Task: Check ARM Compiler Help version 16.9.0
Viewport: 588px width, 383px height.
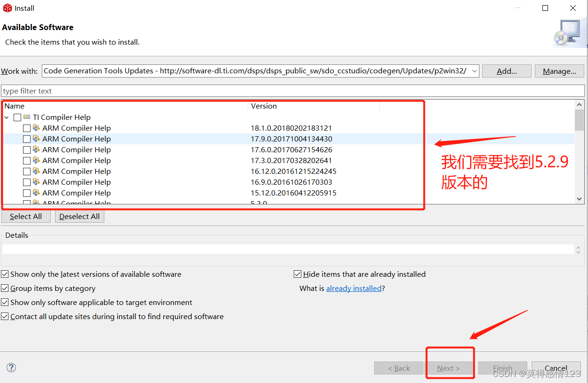Action: (27, 182)
